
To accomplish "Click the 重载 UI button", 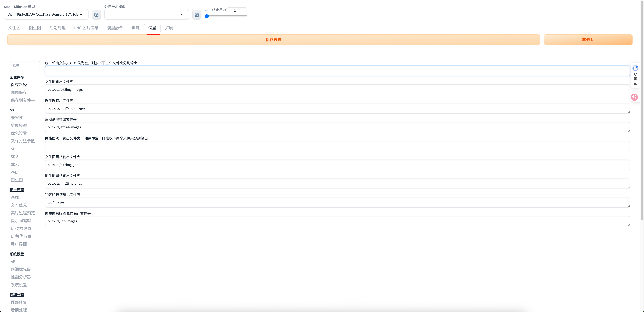I will [588, 40].
